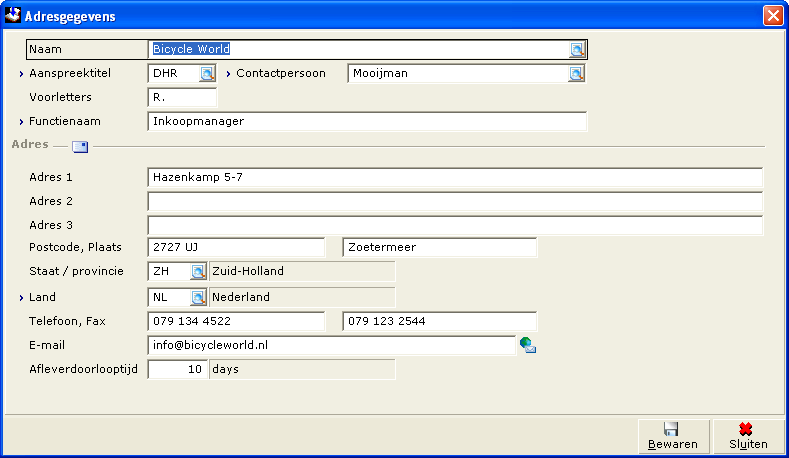Click the Afleverdoorlooptijd label
Screen dimensions: 789x458
point(84,369)
